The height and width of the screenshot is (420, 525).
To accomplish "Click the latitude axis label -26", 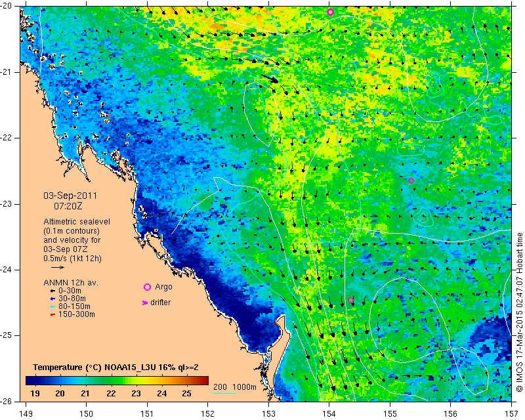I will pyautogui.click(x=6, y=401).
